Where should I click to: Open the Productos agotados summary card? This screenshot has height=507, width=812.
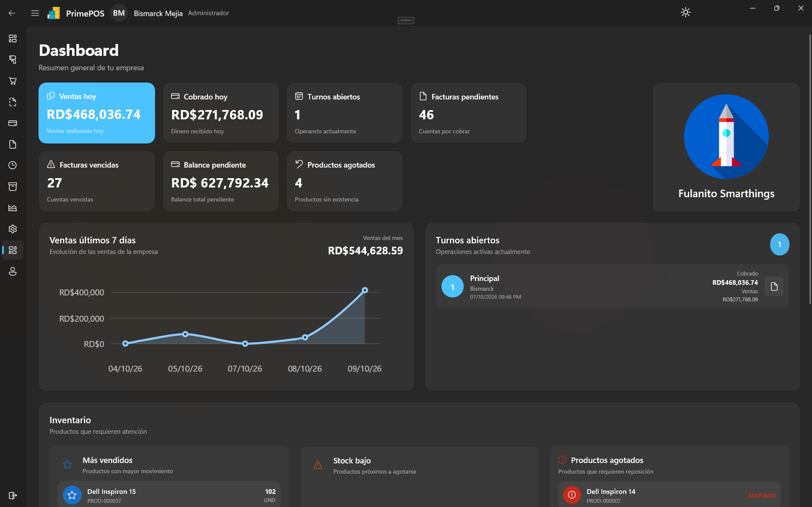[344, 181]
